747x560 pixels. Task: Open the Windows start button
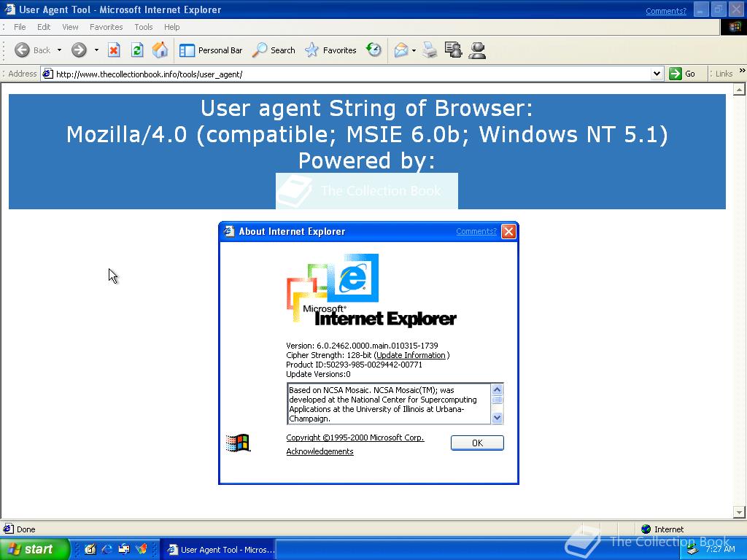pos(35,549)
